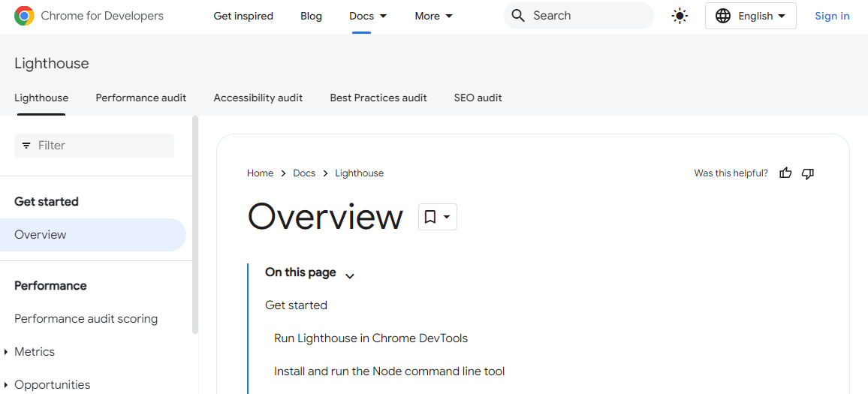Go to Docs breadcrumb link
Viewport: 868px width, 394px height.
pyautogui.click(x=304, y=173)
